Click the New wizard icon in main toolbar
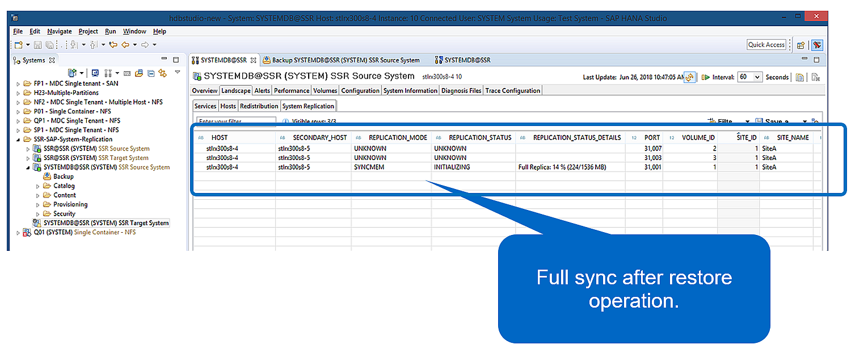This screenshot has width=868, height=357. point(18,45)
